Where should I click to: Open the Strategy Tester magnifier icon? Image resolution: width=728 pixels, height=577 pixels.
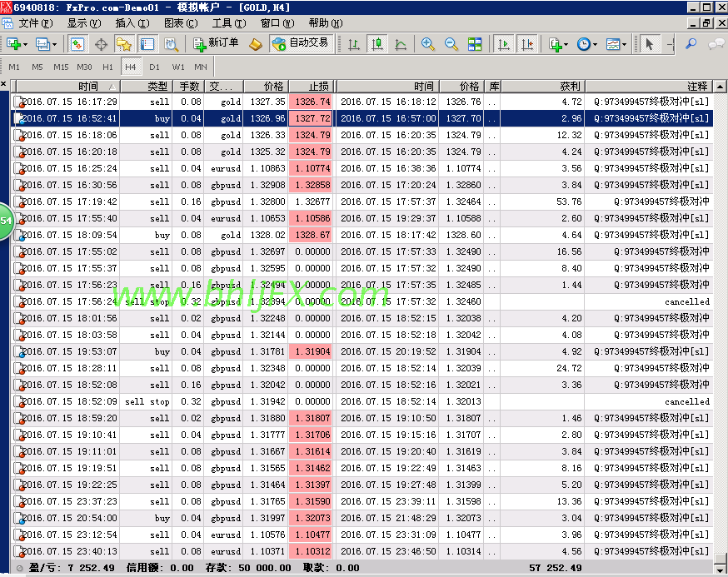[x=172, y=44]
